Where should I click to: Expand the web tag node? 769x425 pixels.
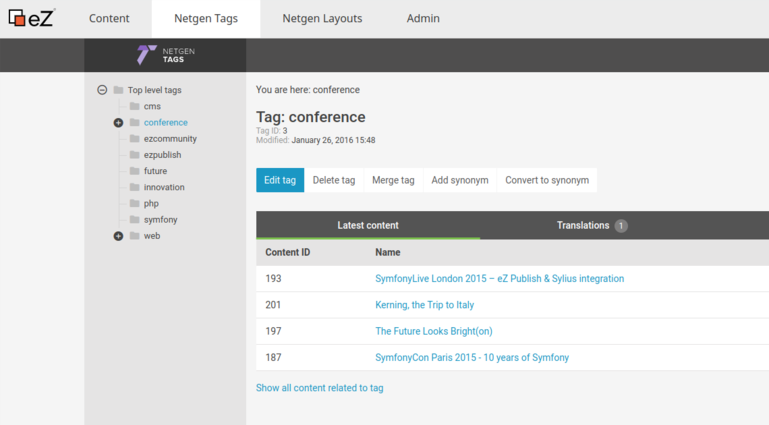tap(118, 236)
